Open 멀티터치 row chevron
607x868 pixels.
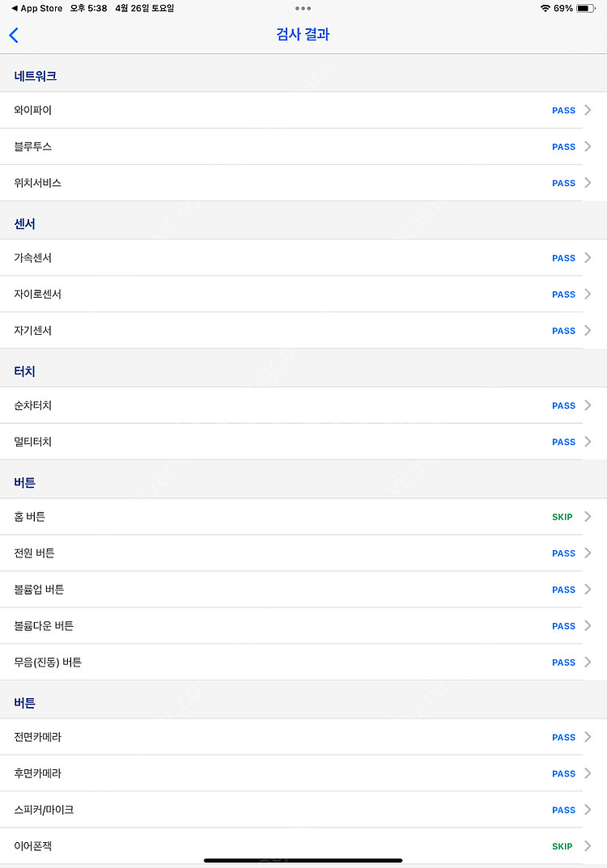click(x=588, y=442)
